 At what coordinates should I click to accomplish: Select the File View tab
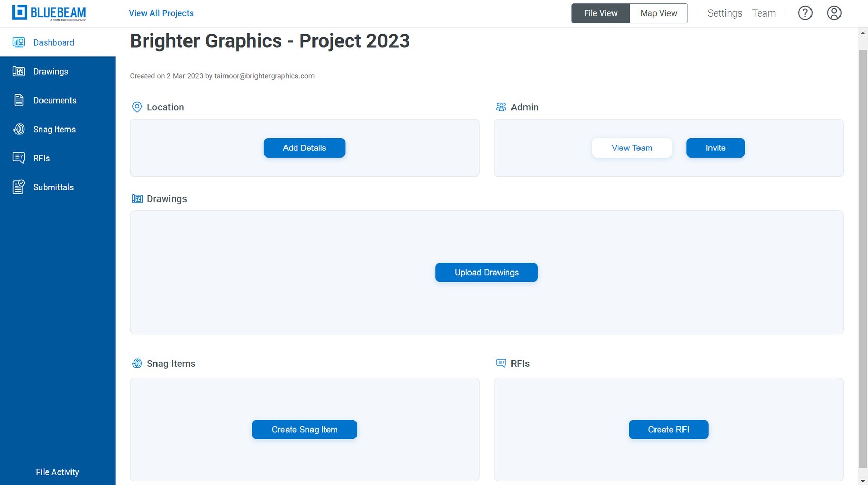(x=600, y=13)
